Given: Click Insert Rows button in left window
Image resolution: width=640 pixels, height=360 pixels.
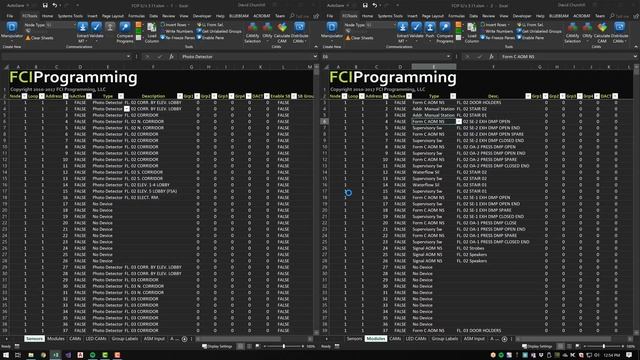Looking at the screenshot, I should point(174,25).
